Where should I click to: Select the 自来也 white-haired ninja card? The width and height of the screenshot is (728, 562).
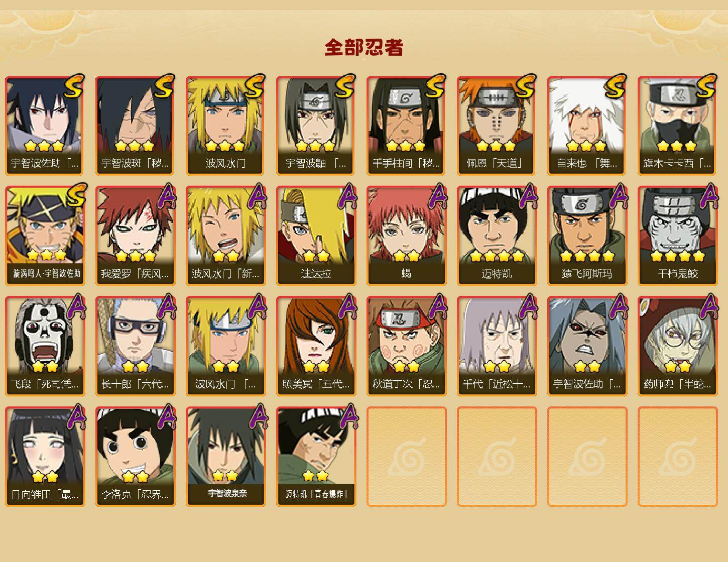[x=587, y=125]
